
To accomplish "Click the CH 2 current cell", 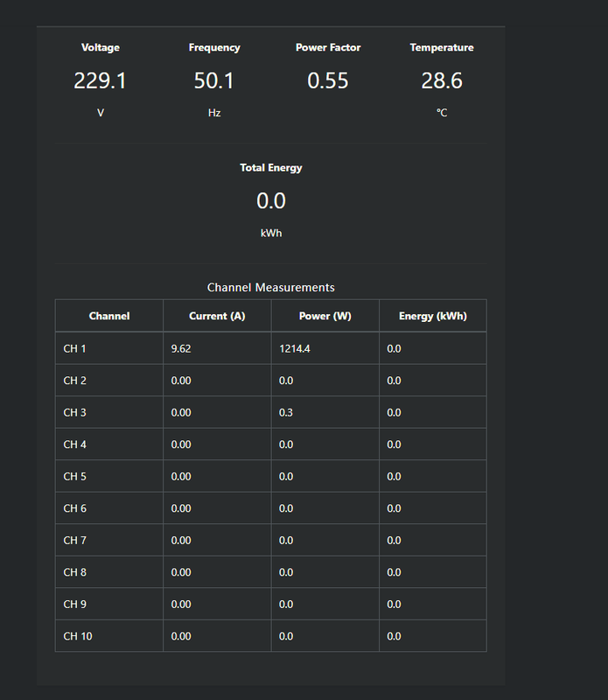I will 217,381.
